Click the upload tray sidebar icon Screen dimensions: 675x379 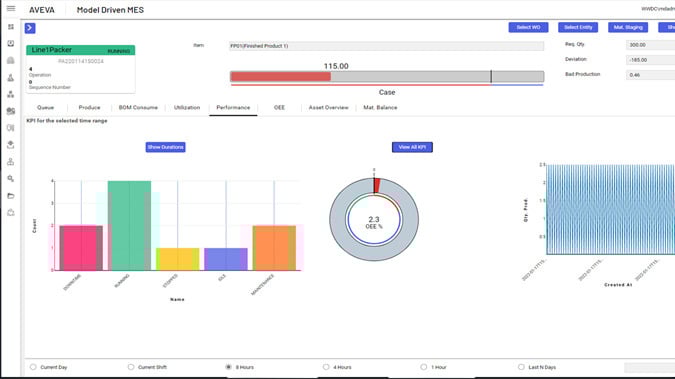click(11, 145)
